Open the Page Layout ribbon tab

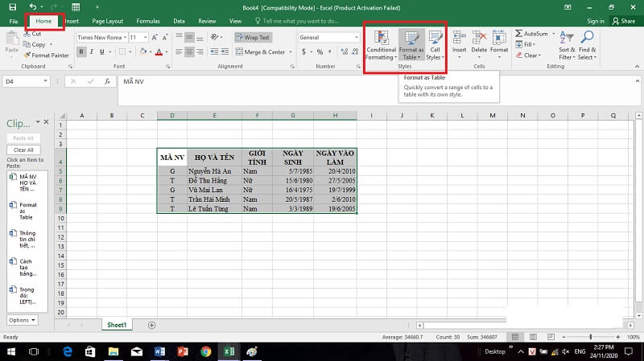[x=108, y=21]
